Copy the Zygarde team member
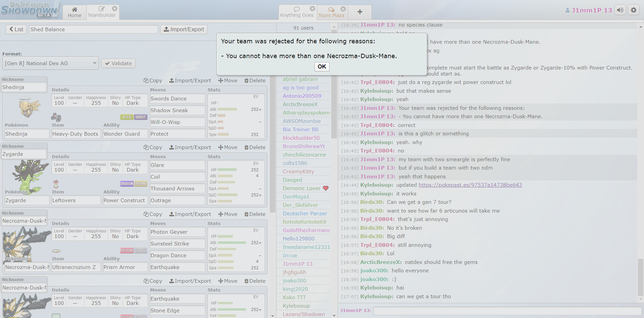Viewport: 644px width, 318px height. pos(153,147)
